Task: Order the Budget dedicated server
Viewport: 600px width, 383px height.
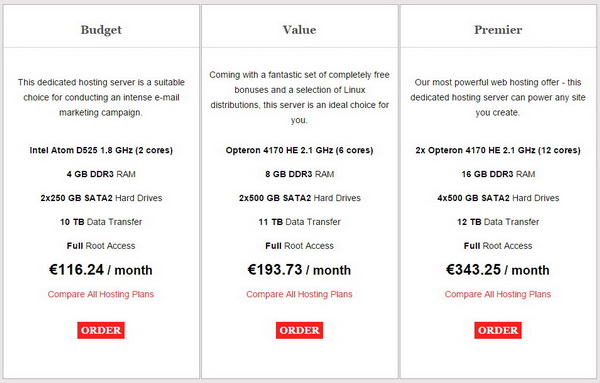Action: [101, 330]
